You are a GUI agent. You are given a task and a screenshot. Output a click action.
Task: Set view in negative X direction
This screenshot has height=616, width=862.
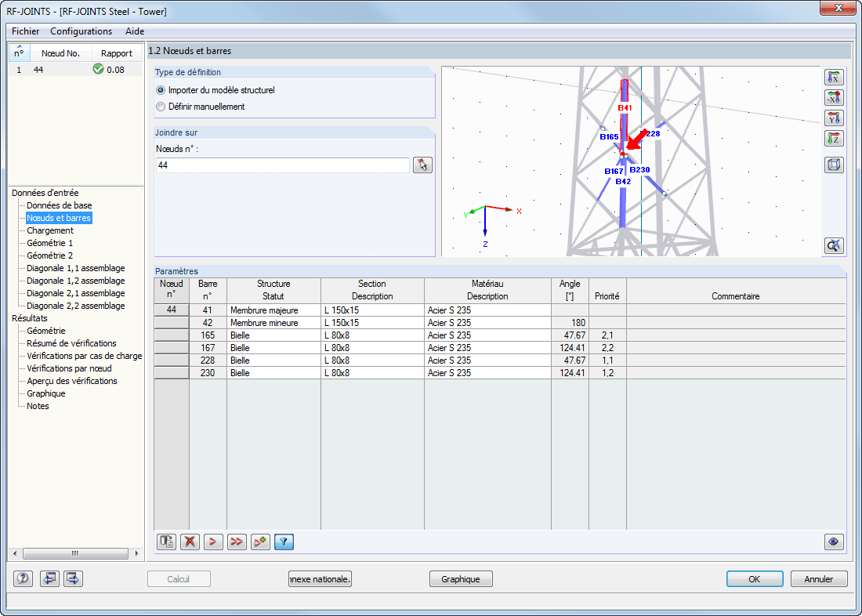tap(835, 97)
